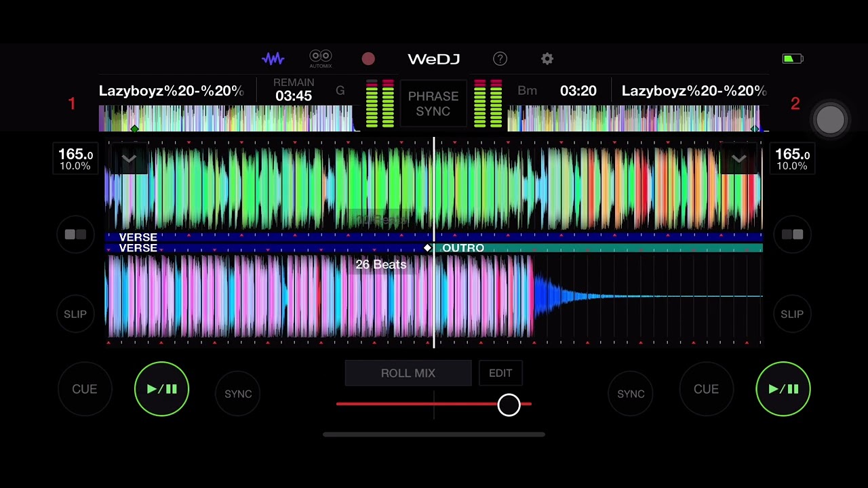Screen dimensions: 868x488
Task: Tap the 26 Beats indicator
Action: 381,264
